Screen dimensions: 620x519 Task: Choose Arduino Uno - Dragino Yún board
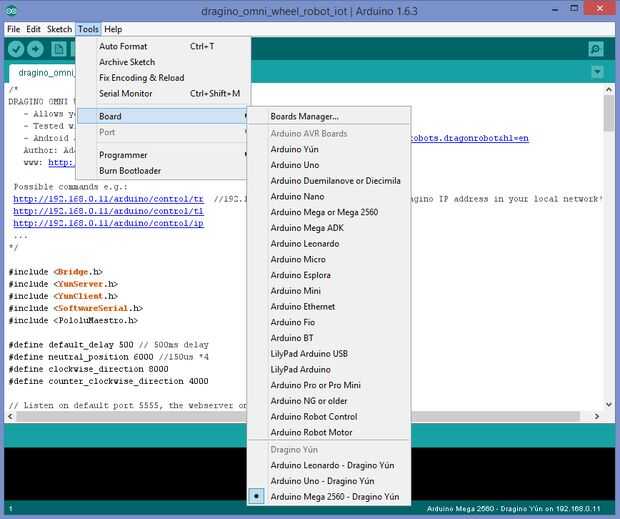pyautogui.click(x=326, y=481)
